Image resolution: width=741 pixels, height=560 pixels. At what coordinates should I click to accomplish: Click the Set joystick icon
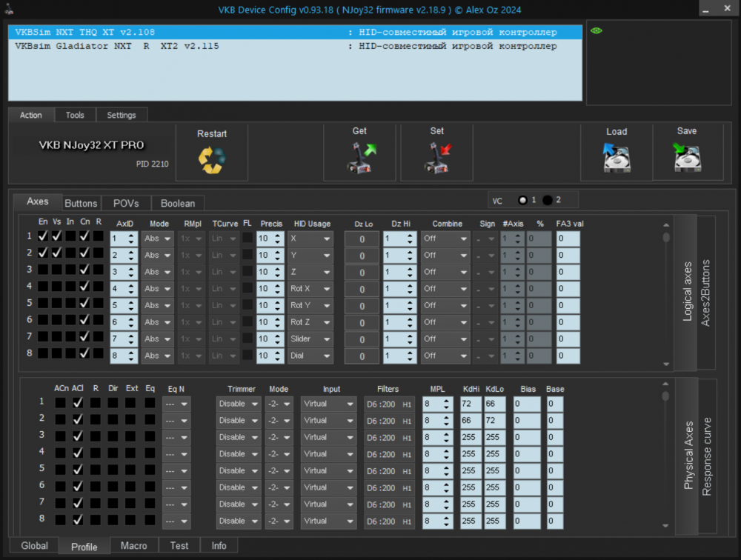point(438,159)
